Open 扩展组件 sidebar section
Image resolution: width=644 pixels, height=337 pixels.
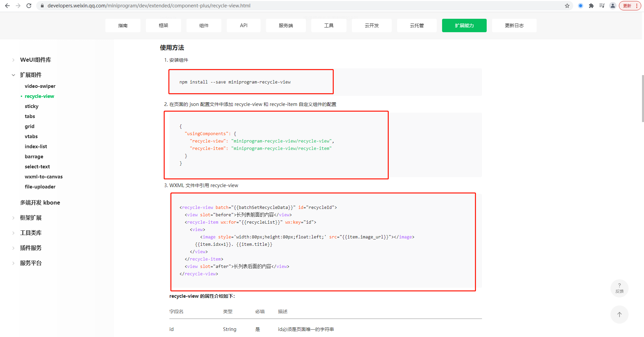coord(31,75)
